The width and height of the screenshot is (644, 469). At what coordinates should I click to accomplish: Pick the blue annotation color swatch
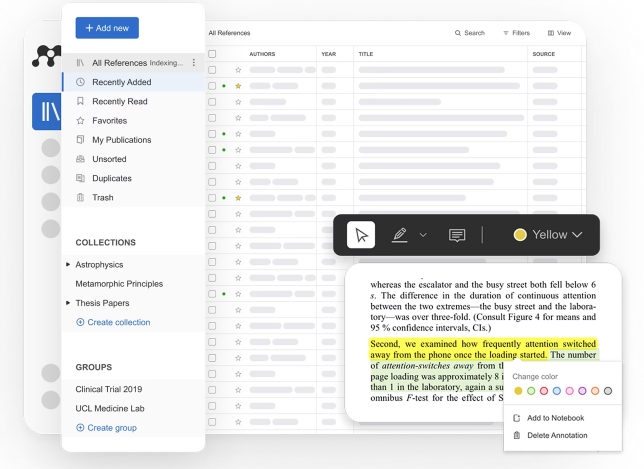tap(557, 391)
